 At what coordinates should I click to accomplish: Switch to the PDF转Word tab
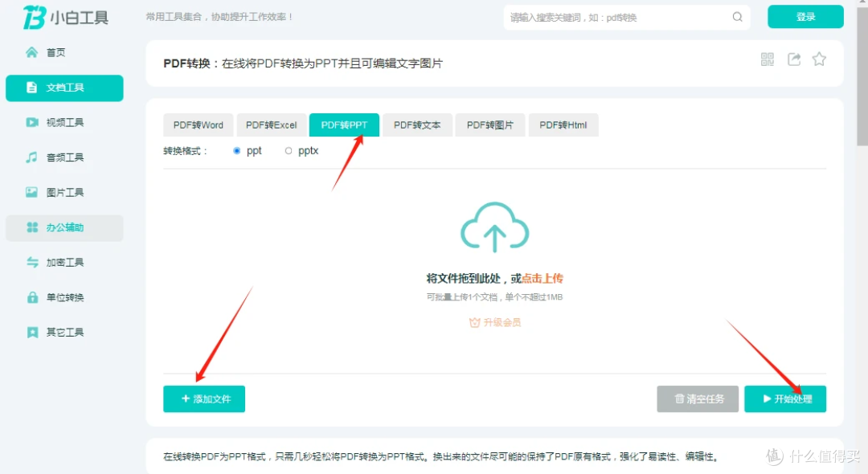pyautogui.click(x=199, y=125)
